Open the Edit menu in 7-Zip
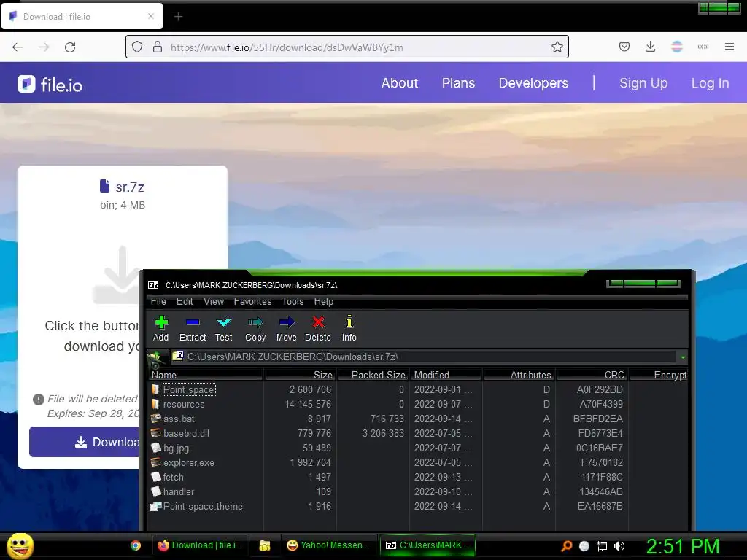The width and height of the screenshot is (747, 560). coord(185,301)
